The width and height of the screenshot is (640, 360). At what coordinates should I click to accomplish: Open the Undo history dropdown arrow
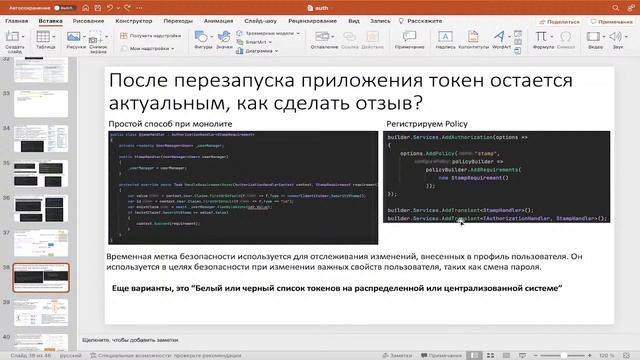coord(118,8)
